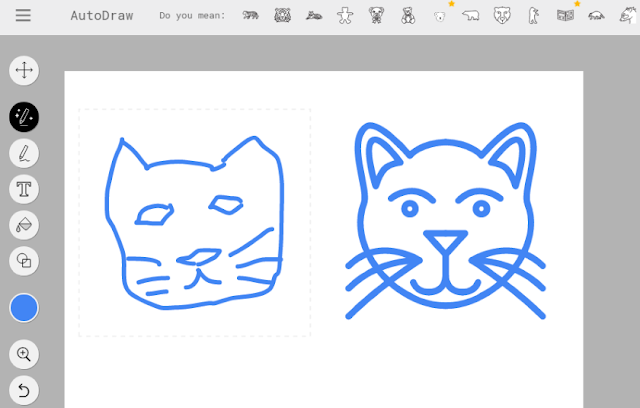Screen dimensions: 640x408
Task: Pick the lying cat suggestion
Action: tap(314, 16)
